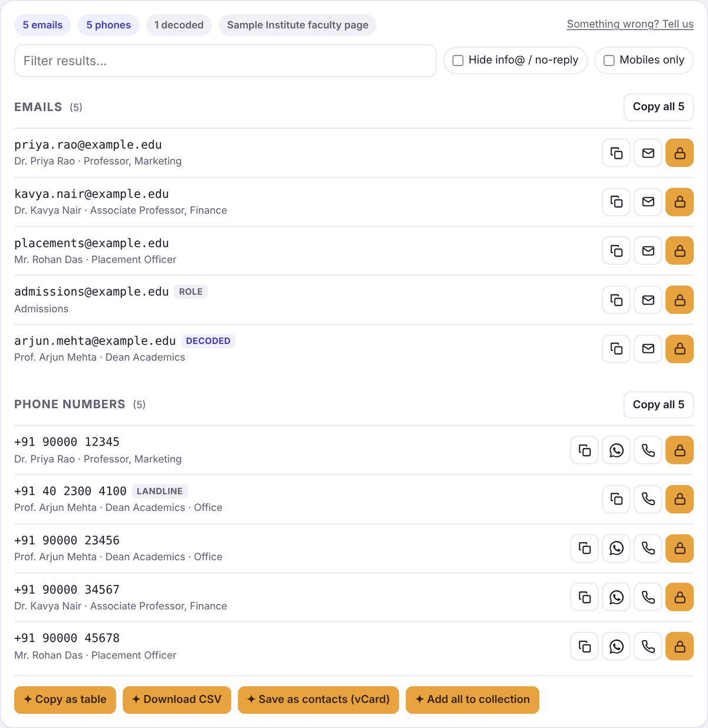The image size is (708, 728).
Task: Click Sample Institute faculty page chip
Action: click(297, 25)
